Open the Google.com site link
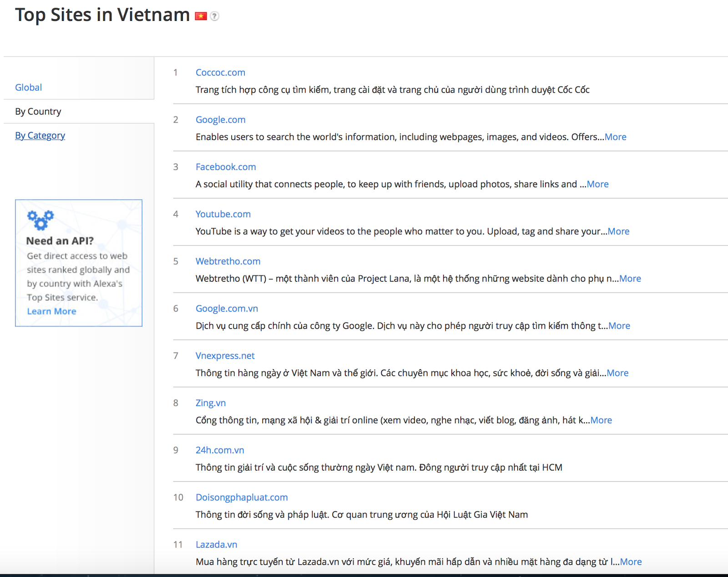Image resolution: width=728 pixels, height=577 pixels. coord(220,120)
